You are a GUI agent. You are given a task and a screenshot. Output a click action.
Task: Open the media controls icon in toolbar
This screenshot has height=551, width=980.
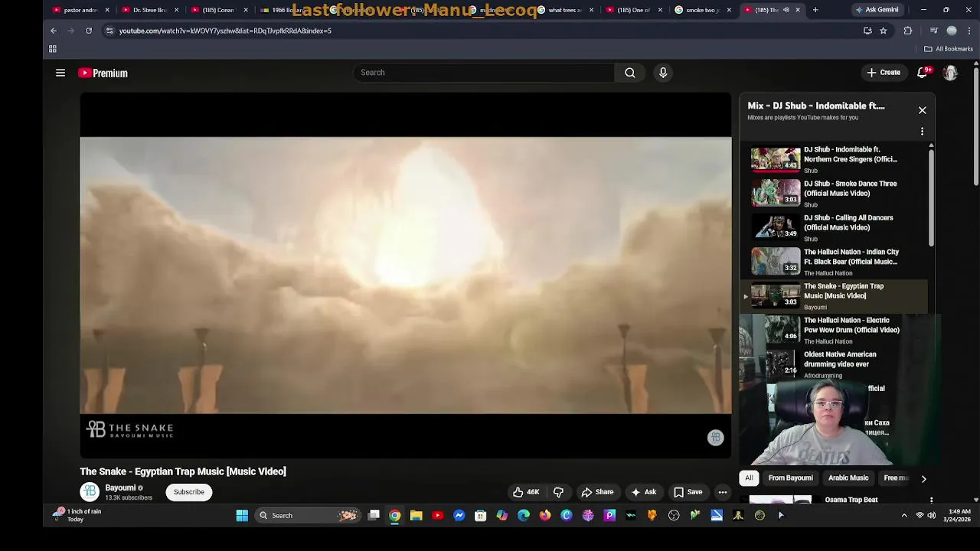933,31
